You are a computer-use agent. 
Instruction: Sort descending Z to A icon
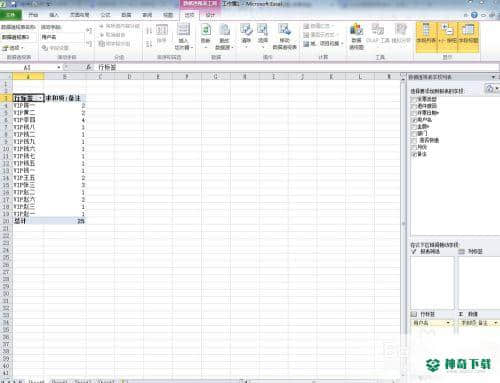tap(149, 43)
